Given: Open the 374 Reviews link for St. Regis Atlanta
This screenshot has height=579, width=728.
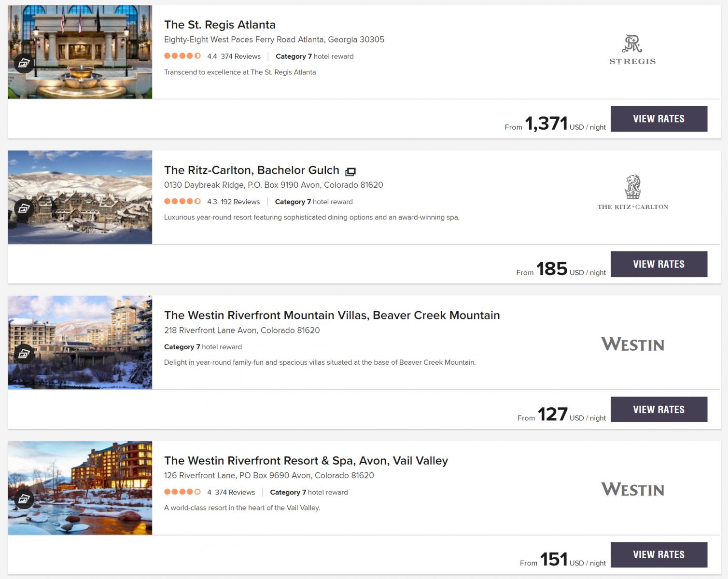Looking at the screenshot, I should (240, 56).
